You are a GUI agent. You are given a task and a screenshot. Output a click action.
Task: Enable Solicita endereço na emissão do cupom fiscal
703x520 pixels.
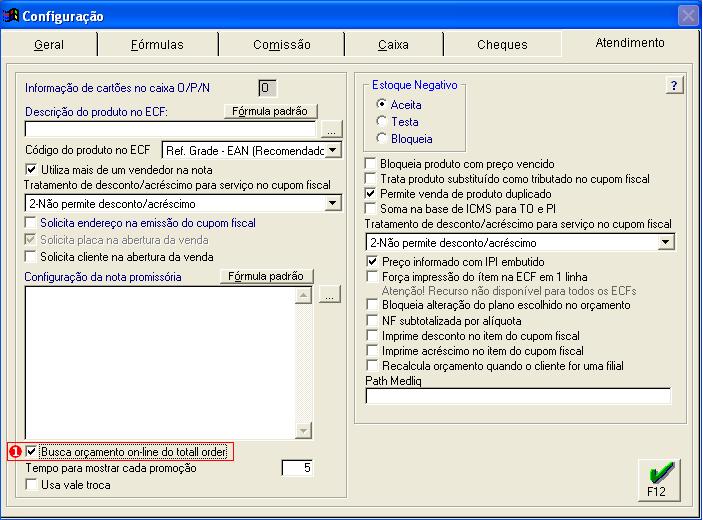140,223
